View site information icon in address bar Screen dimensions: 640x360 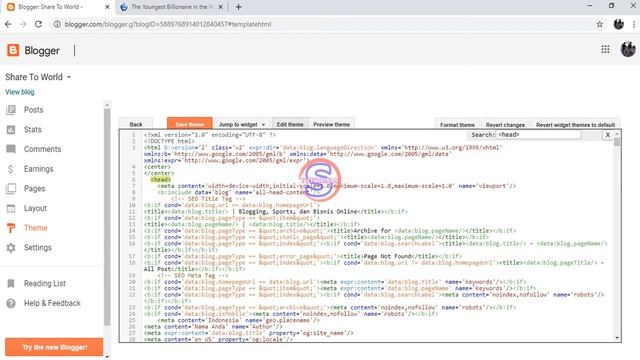pos(57,24)
